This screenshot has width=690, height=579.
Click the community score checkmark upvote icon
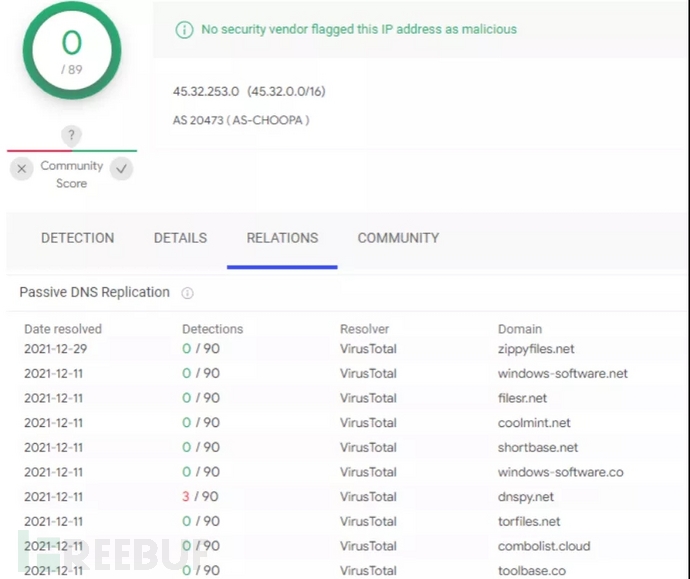121,169
